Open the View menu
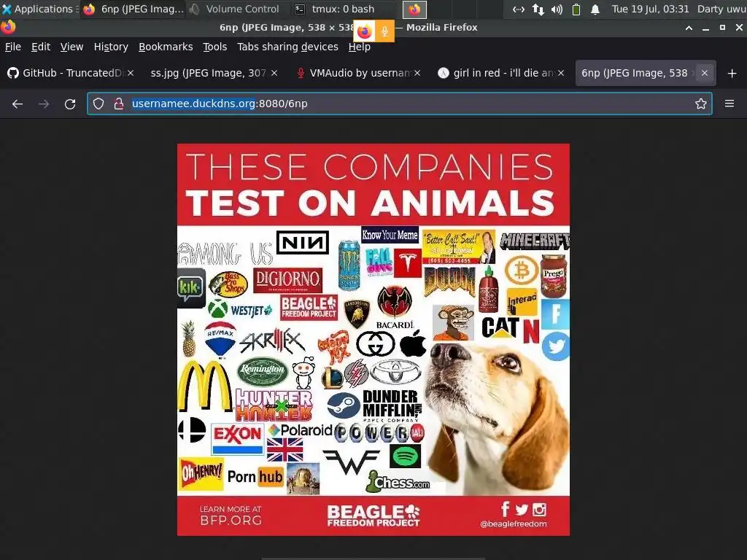Viewport: 747px width, 560px height. [72, 47]
